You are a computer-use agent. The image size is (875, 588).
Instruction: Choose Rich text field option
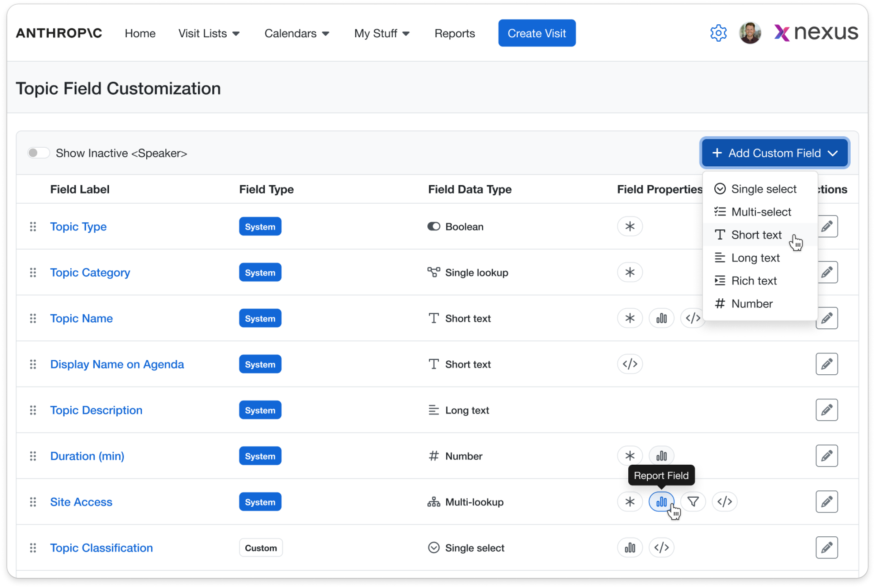click(x=753, y=280)
